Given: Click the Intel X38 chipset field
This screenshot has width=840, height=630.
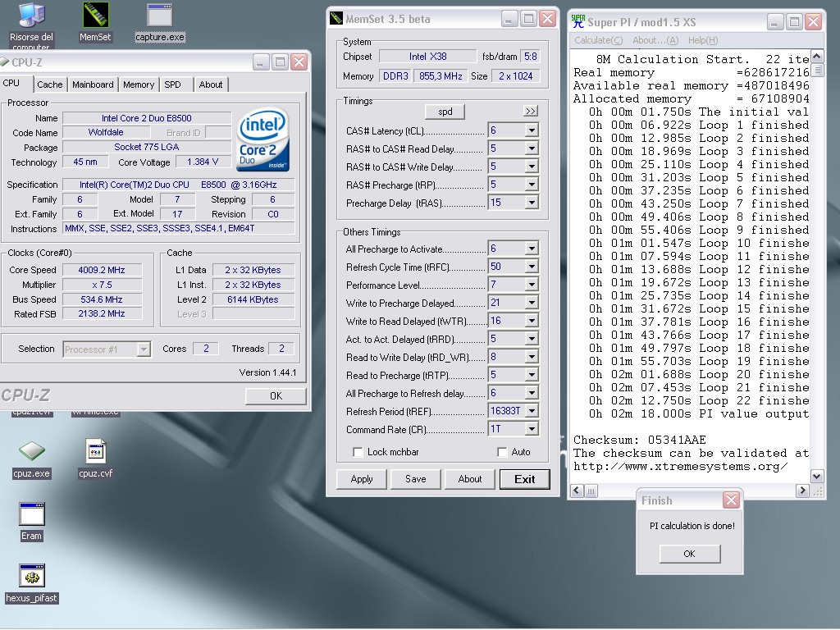Looking at the screenshot, I should click(x=427, y=57).
